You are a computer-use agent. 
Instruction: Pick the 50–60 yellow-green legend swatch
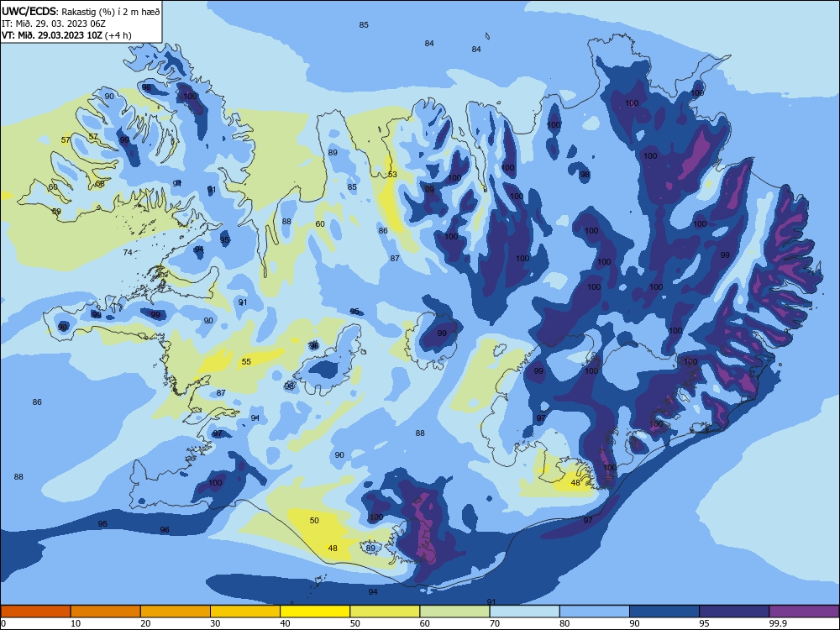(x=386, y=612)
